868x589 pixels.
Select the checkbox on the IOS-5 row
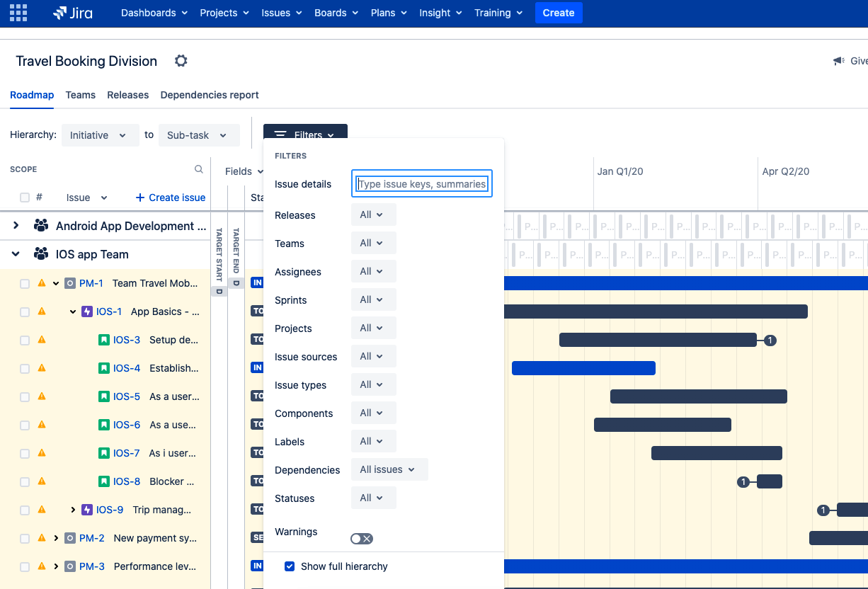point(24,396)
